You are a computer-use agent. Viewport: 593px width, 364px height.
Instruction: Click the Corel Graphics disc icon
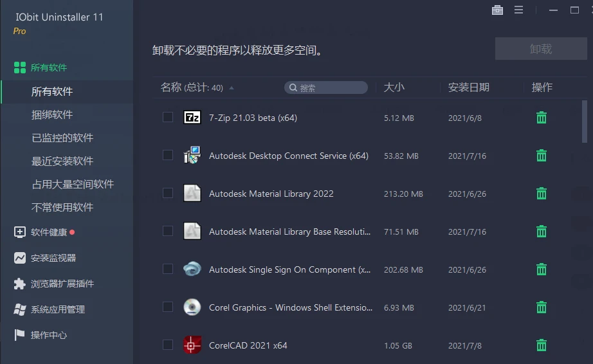pos(192,307)
